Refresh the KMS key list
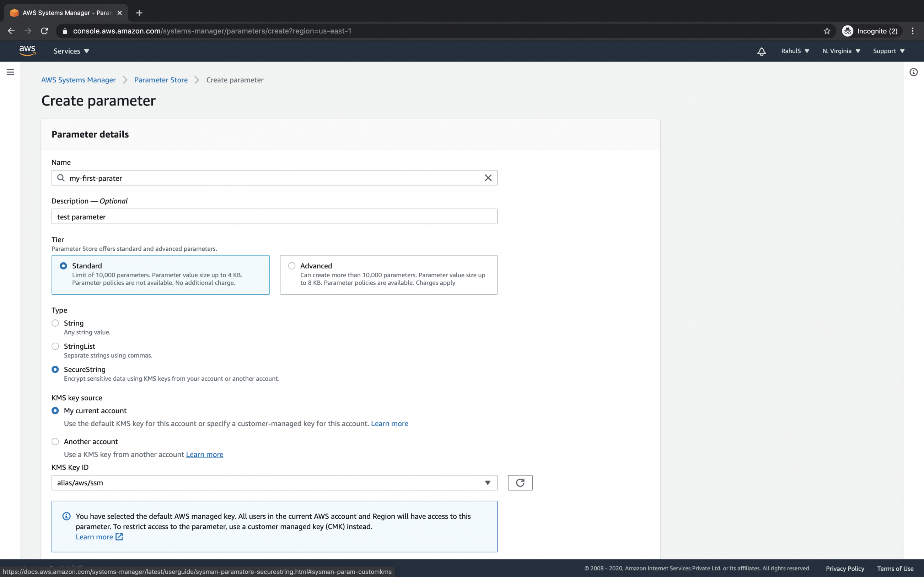Screen dimensions: 924x577 pos(520,483)
